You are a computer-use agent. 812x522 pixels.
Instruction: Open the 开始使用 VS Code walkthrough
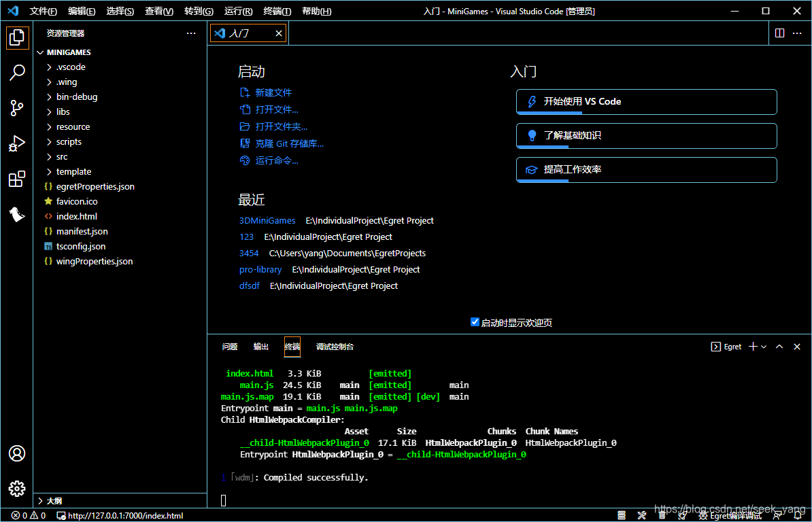coord(646,102)
